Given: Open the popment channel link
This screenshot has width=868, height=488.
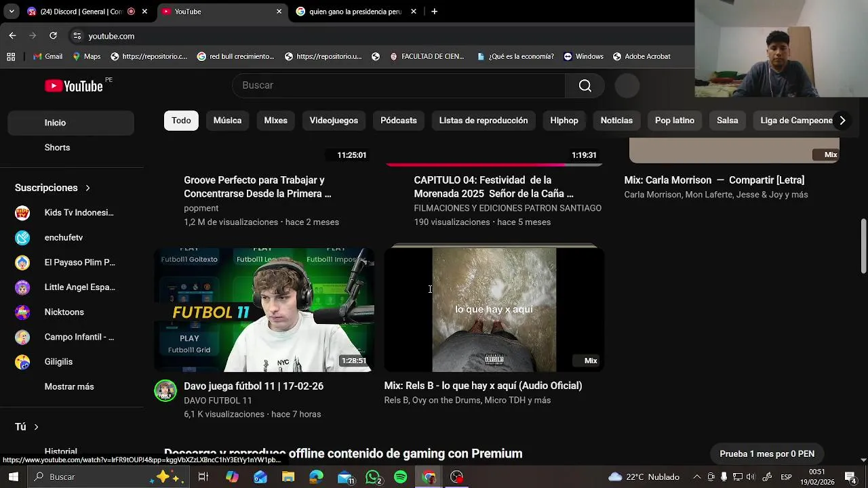Looking at the screenshot, I should click(201, 208).
